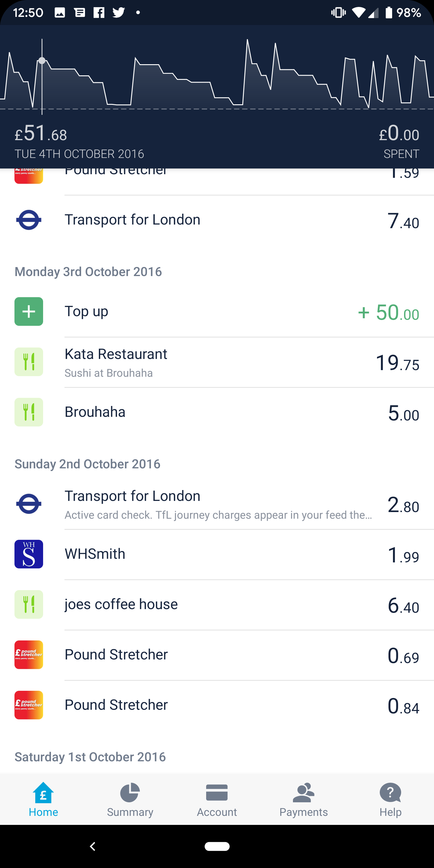Open the Help tab
Viewport: 434px width, 868px height.
390,799
